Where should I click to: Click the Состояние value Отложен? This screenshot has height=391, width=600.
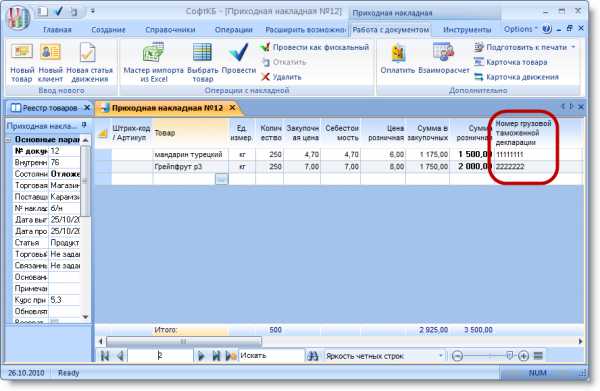(64, 174)
